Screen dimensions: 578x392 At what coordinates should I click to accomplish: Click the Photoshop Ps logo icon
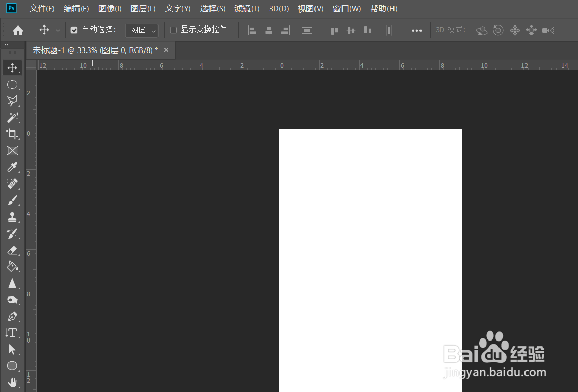[11, 8]
